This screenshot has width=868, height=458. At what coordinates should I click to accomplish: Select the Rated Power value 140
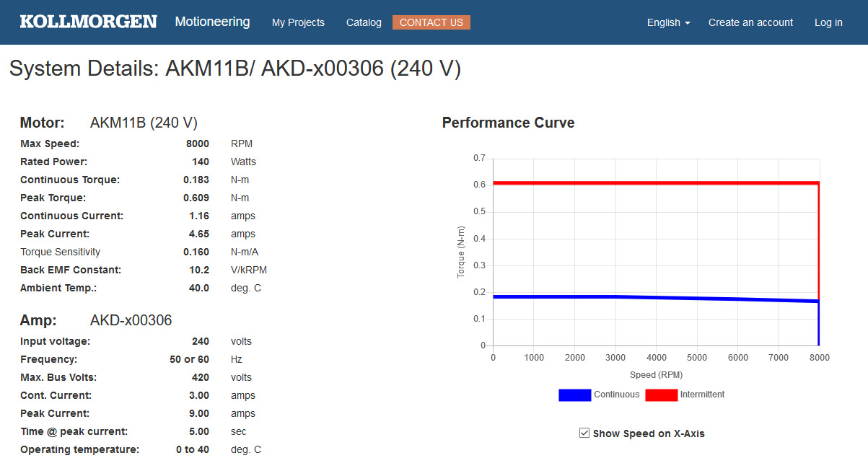[x=201, y=162]
